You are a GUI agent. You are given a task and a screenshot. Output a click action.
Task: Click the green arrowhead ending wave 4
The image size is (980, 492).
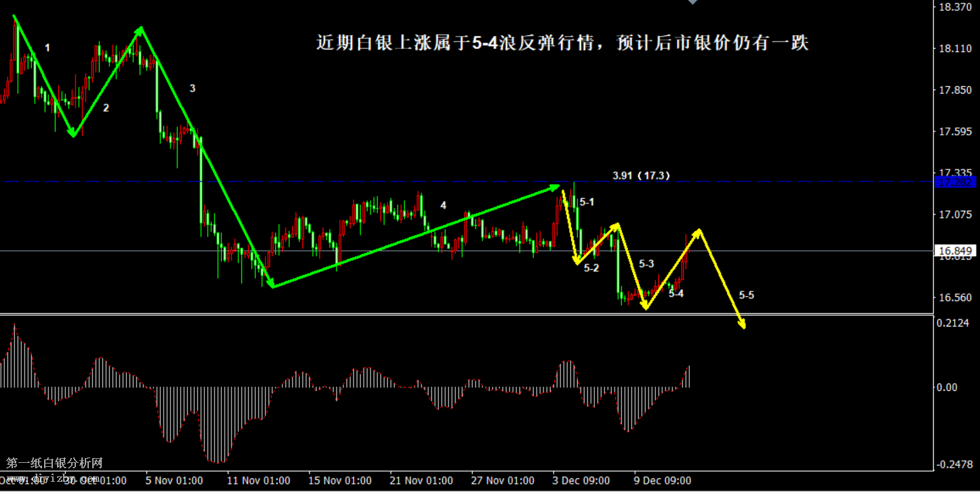tap(556, 186)
